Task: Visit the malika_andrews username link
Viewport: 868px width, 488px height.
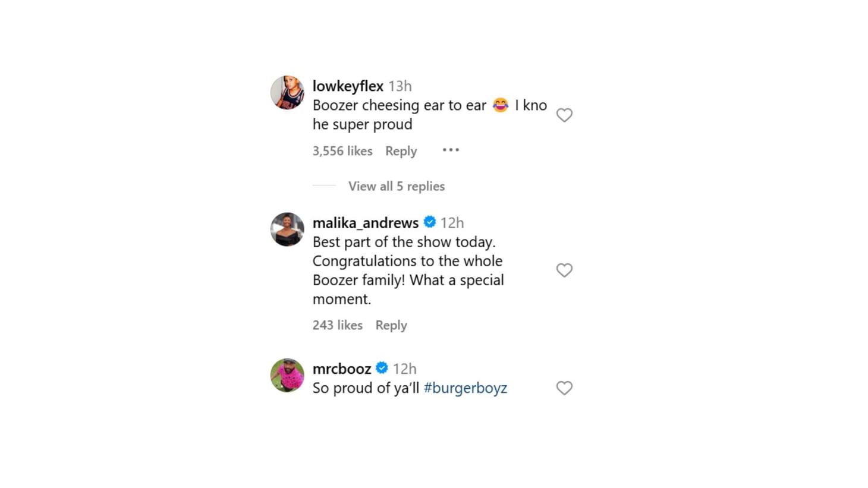Action: click(x=365, y=223)
